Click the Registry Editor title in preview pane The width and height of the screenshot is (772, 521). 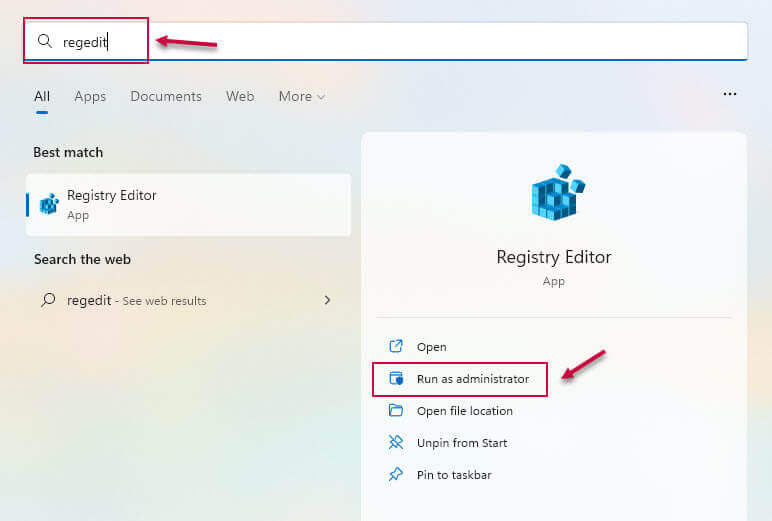tap(553, 257)
